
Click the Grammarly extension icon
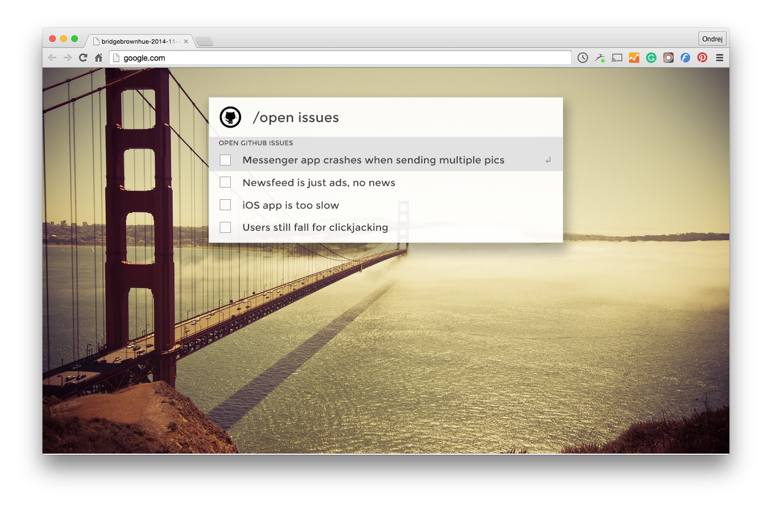pyautogui.click(x=651, y=58)
